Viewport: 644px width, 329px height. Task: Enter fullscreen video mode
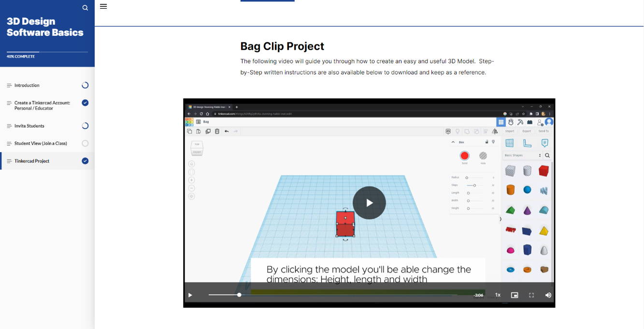coord(531,295)
